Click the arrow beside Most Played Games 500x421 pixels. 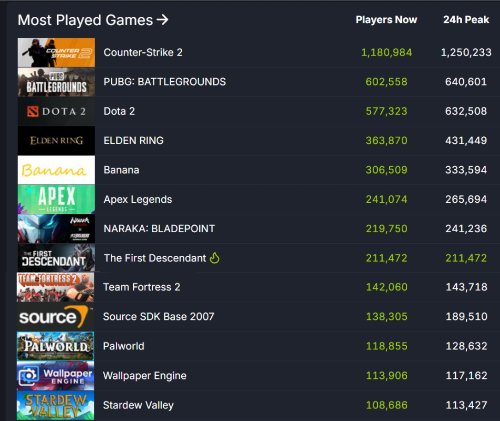(x=162, y=20)
